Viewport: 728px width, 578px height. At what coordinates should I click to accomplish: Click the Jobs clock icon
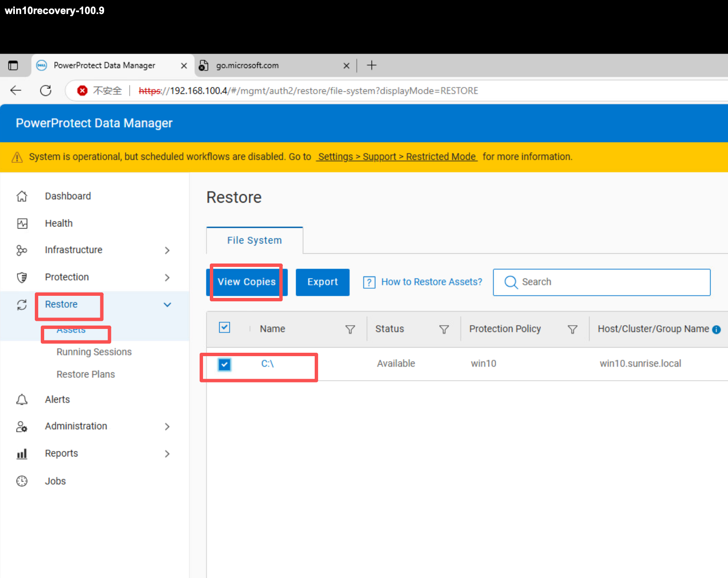click(22, 481)
